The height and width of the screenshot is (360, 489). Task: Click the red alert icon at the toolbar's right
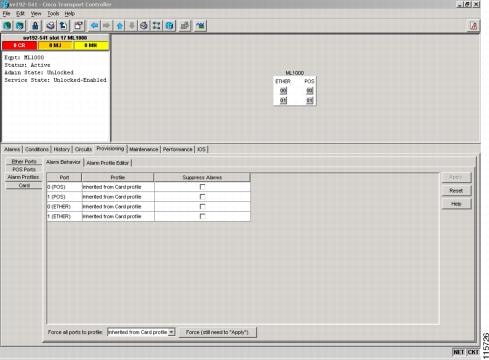(473, 26)
